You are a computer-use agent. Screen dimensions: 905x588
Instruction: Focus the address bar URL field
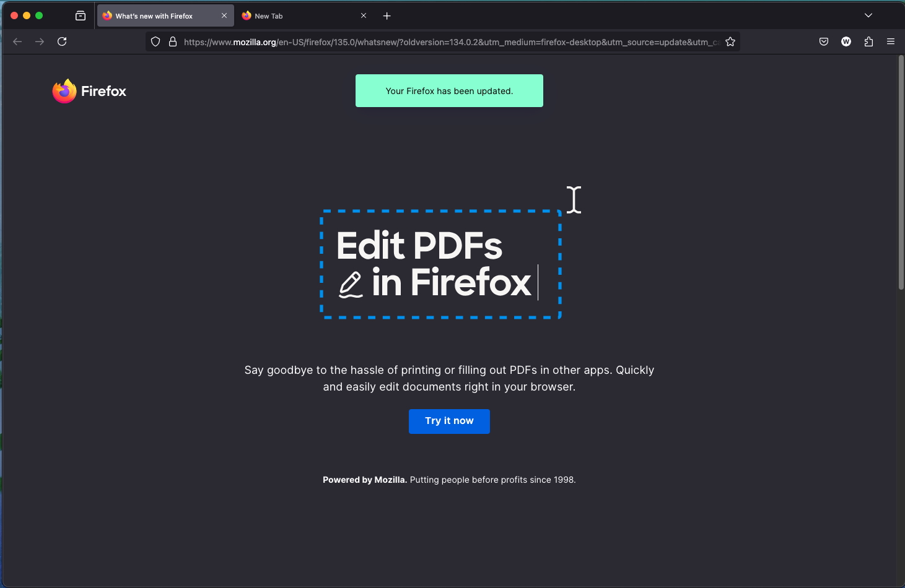coord(451,41)
